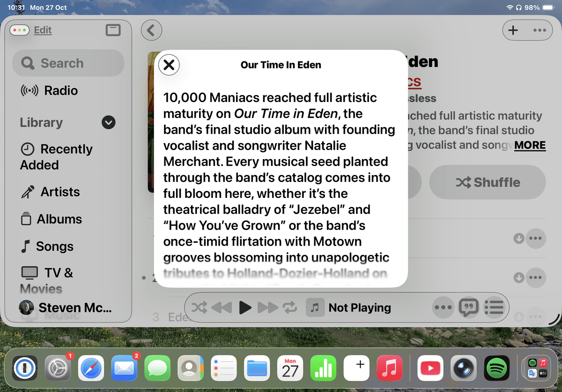Open Settings from the dock

point(58,368)
